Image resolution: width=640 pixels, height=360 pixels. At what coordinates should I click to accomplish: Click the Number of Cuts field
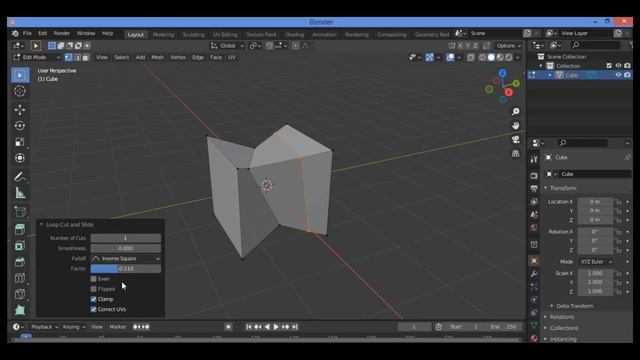126,238
